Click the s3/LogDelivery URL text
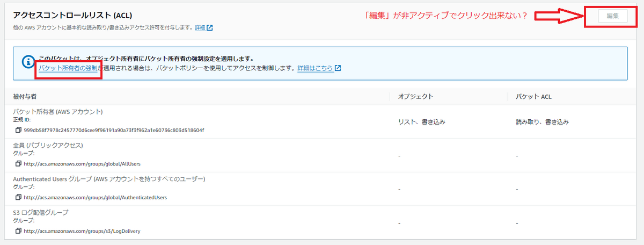Screen dimensions: 644x245 (x=82, y=230)
